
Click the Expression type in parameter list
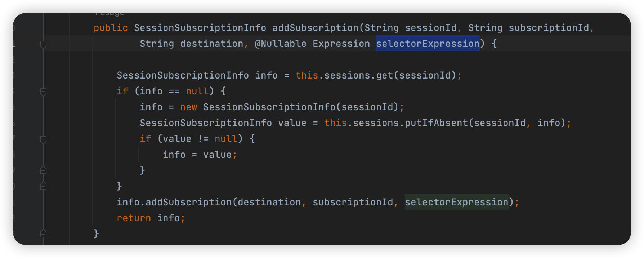tap(341, 44)
